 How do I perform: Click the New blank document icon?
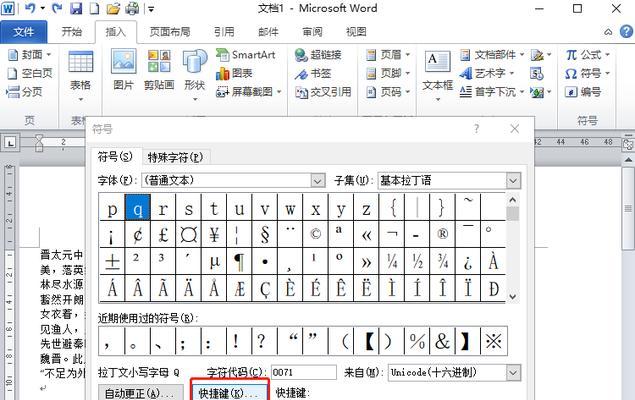coord(94,8)
